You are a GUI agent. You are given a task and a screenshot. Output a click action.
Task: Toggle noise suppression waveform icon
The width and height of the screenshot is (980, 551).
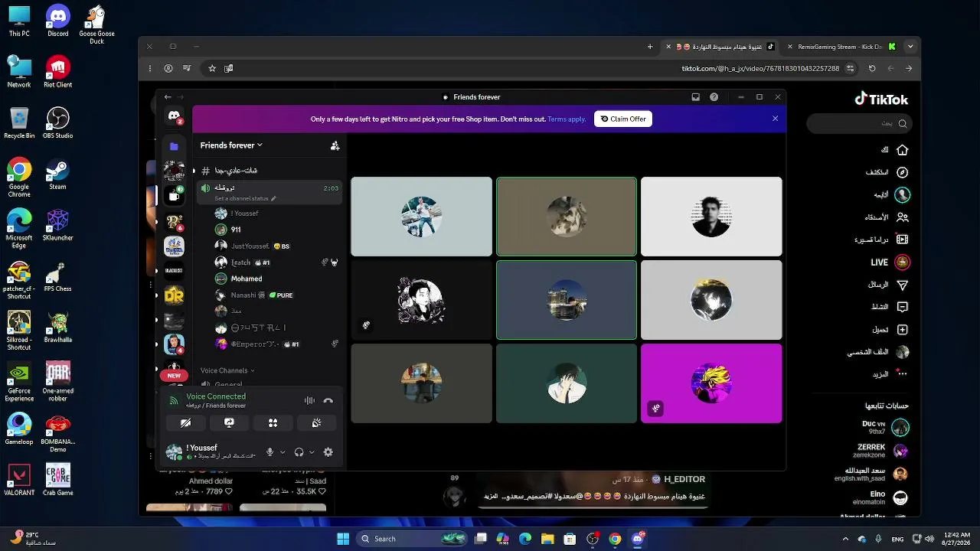click(x=309, y=400)
